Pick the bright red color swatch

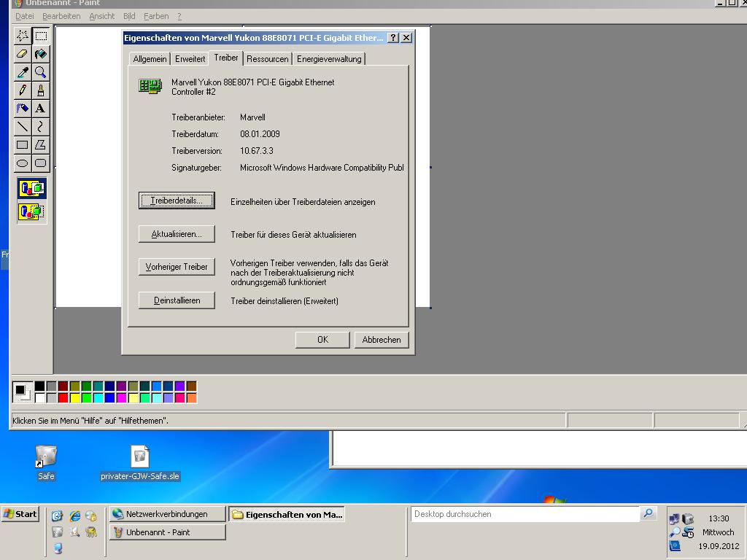[x=63, y=398]
